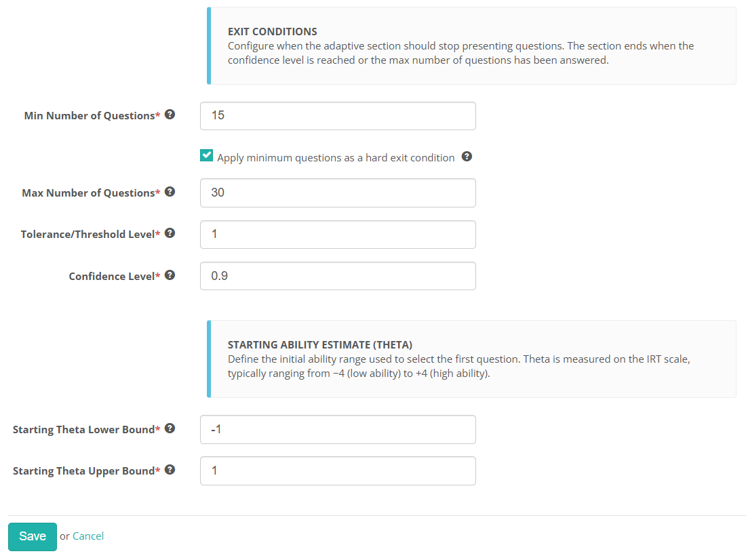
Task: Open help icon beside Max Number of Questions
Action: pyautogui.click(x=170, y=192)
